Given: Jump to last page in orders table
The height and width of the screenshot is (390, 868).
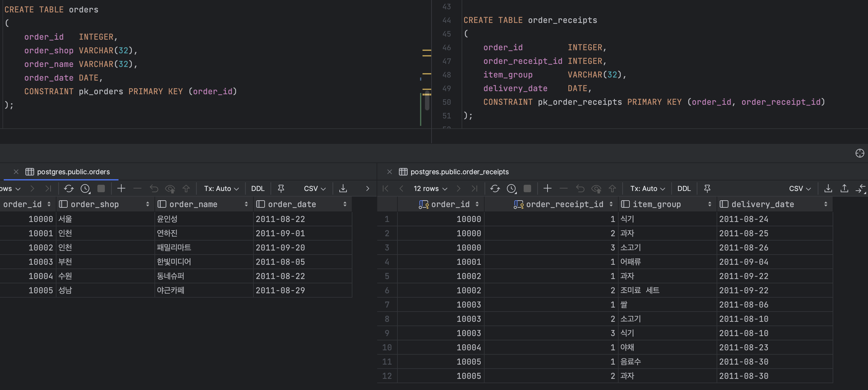Looking at the screenshot, I should [x=48, y=188].
